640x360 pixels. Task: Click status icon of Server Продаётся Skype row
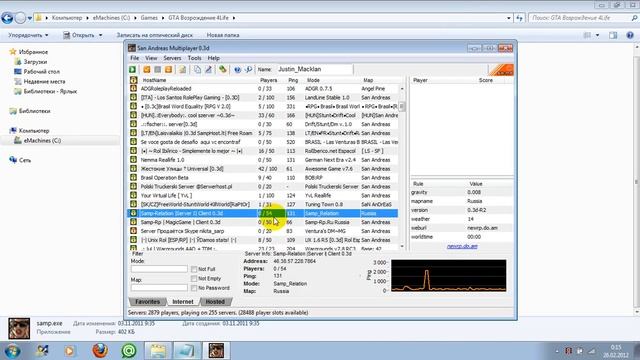(x=133, y=231)
